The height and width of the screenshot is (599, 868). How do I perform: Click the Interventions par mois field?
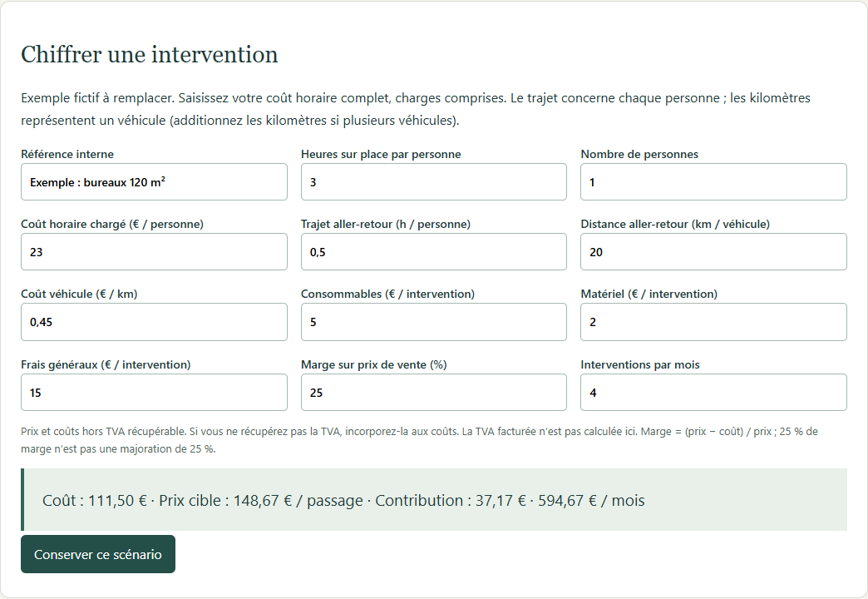click(x=713, y=393)
